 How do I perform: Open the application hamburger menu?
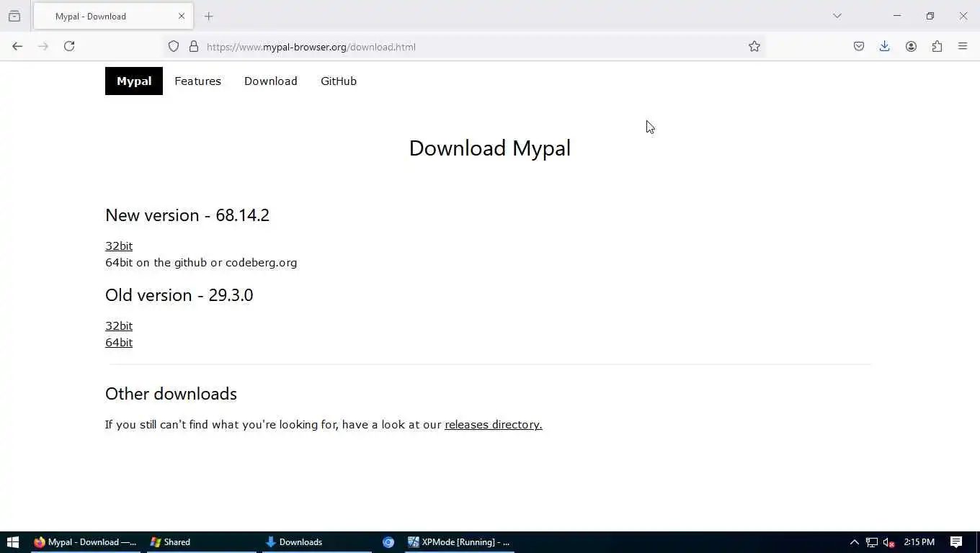point(963,47)
